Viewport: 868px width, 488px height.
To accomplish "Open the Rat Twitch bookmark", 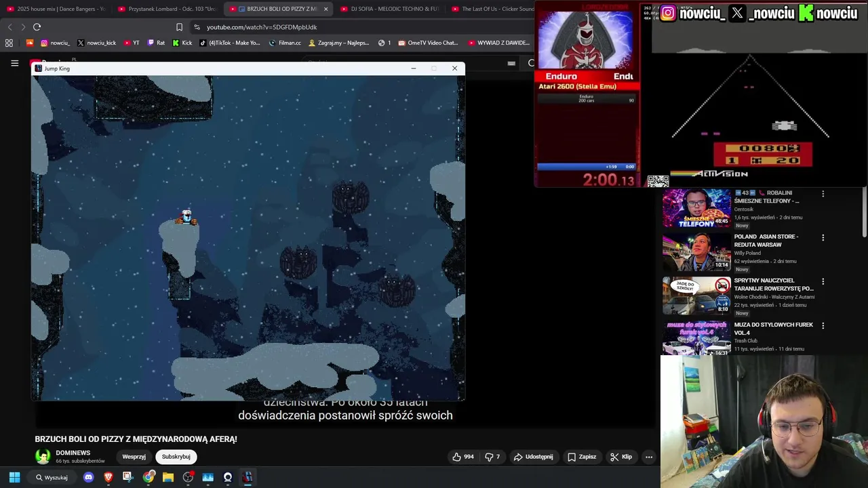I will click(156, 43).
